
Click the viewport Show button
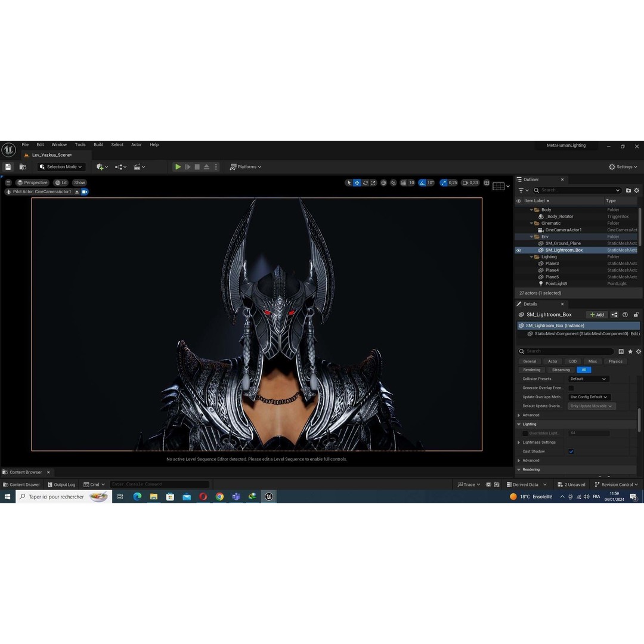[x=79, y=182]
